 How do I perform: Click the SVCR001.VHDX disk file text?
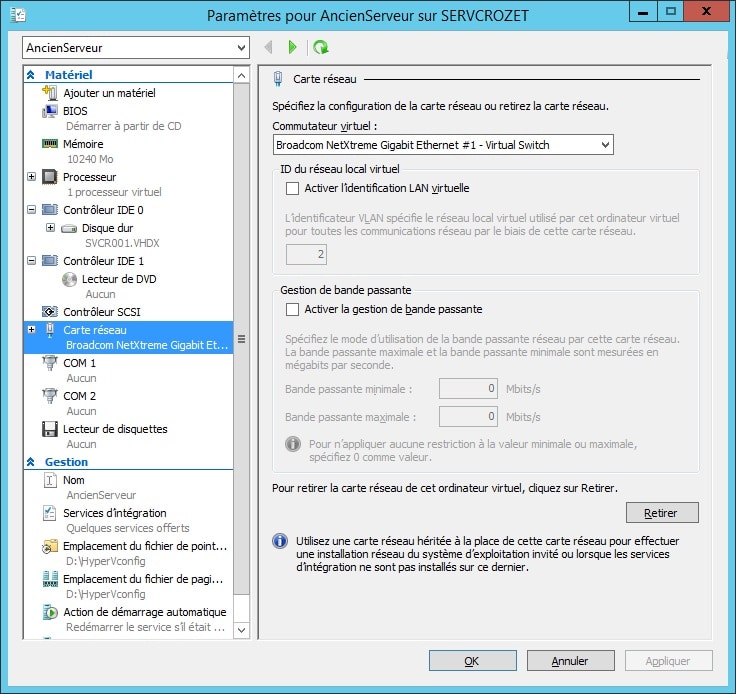122,243
